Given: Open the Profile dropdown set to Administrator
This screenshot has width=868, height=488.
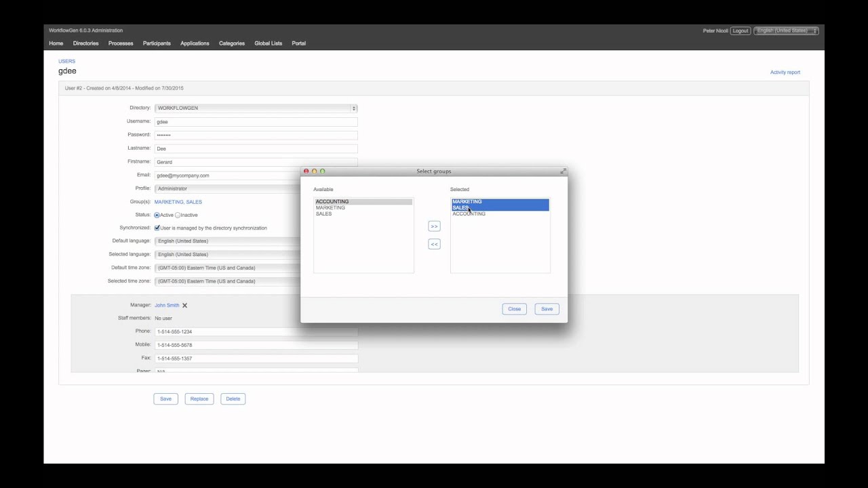Looking at the screenshot, I should coord(228,189).
